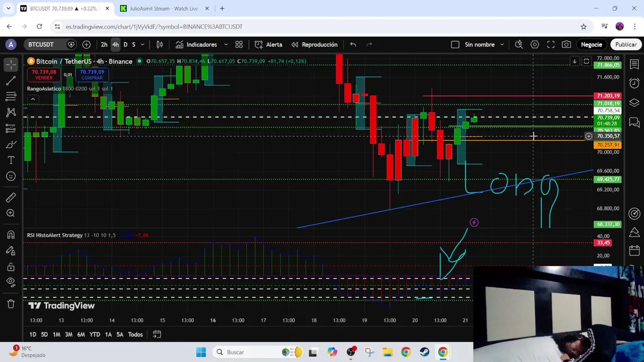Create an alert with Alerta button
Screen dimensions: 644x362
(269, 44)
